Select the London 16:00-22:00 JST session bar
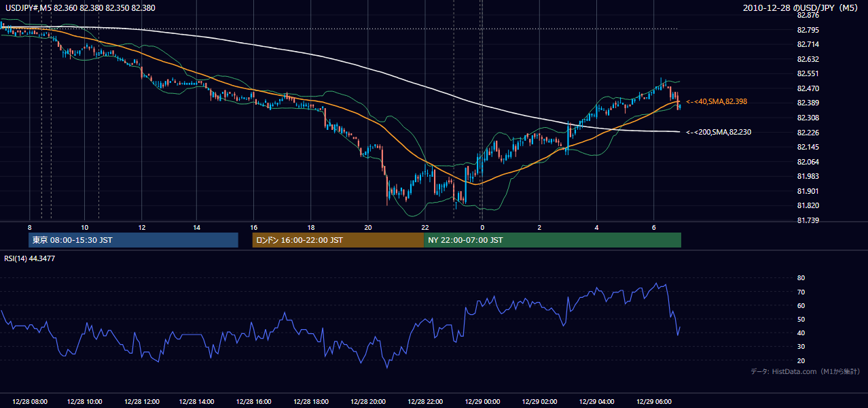Image resolution: width=868 pixels, height=408 pixels. 338,240
